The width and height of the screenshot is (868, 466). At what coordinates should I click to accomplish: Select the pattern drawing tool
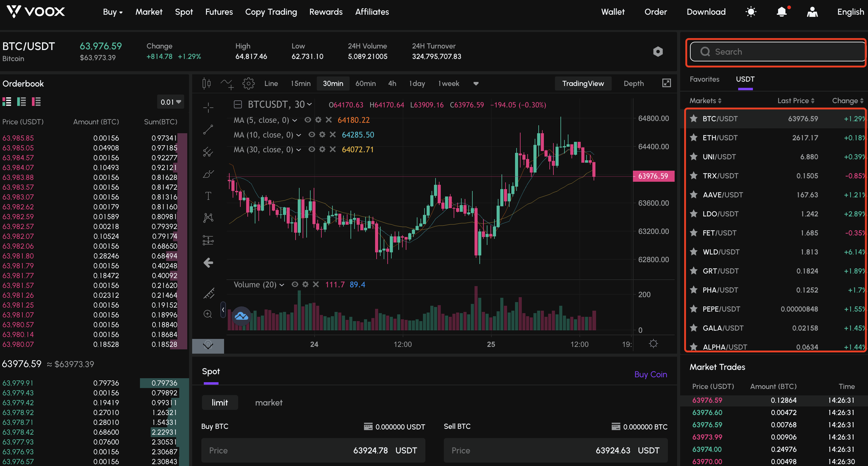click(208, 218)
